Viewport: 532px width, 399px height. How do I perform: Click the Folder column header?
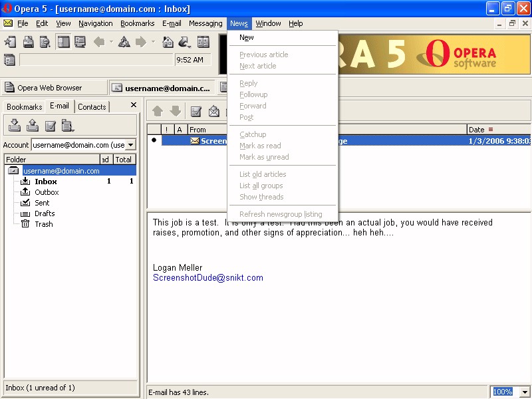coord(53,160)
